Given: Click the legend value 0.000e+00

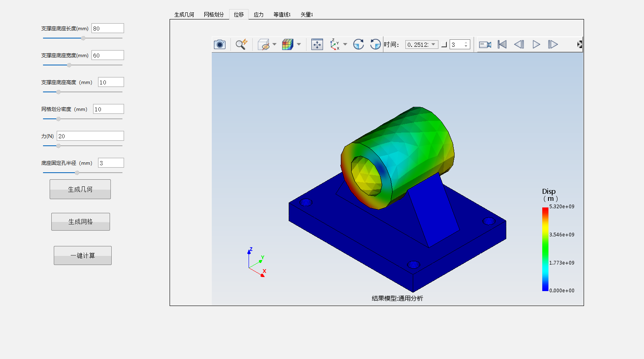Looking at the screenshot, I should tap(562, 291).
